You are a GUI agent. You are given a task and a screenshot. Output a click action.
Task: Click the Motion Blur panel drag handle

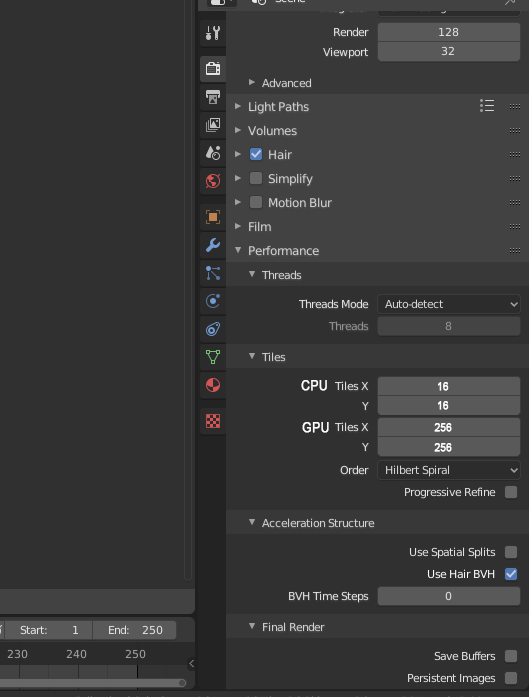pos(515,202)
